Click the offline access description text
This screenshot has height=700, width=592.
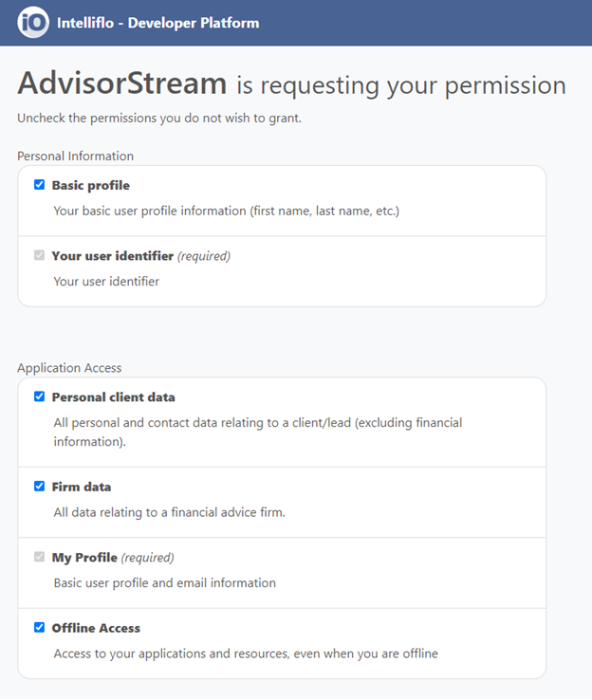(246, 654)
